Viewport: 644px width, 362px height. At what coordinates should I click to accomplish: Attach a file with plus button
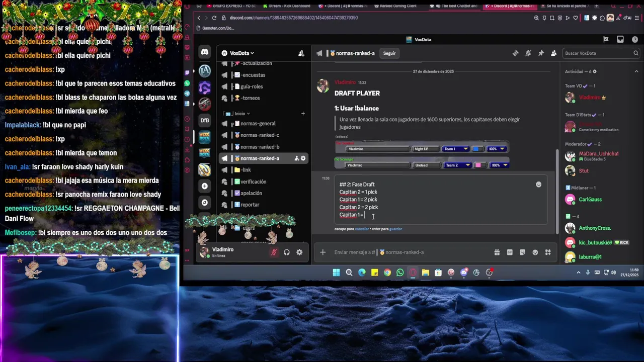323,252
